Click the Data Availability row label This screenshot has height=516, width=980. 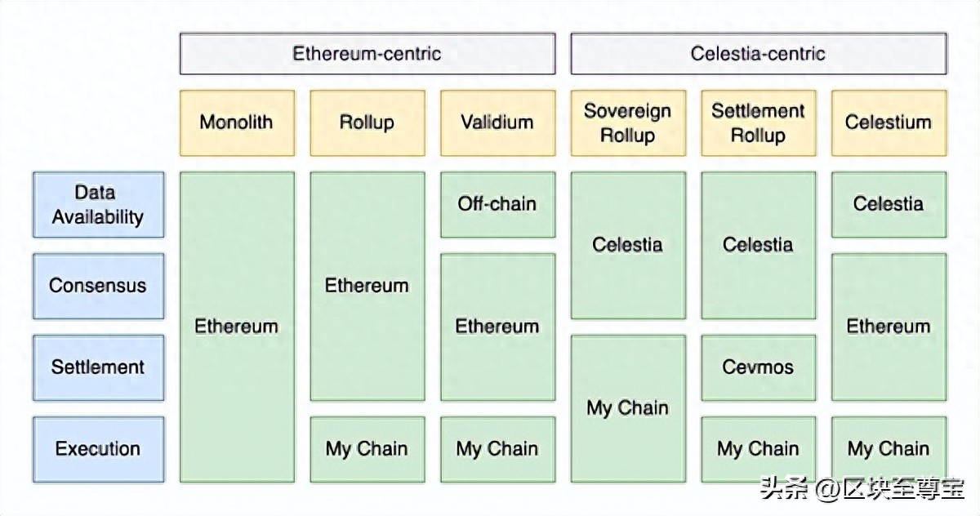[x=98, y=204]
